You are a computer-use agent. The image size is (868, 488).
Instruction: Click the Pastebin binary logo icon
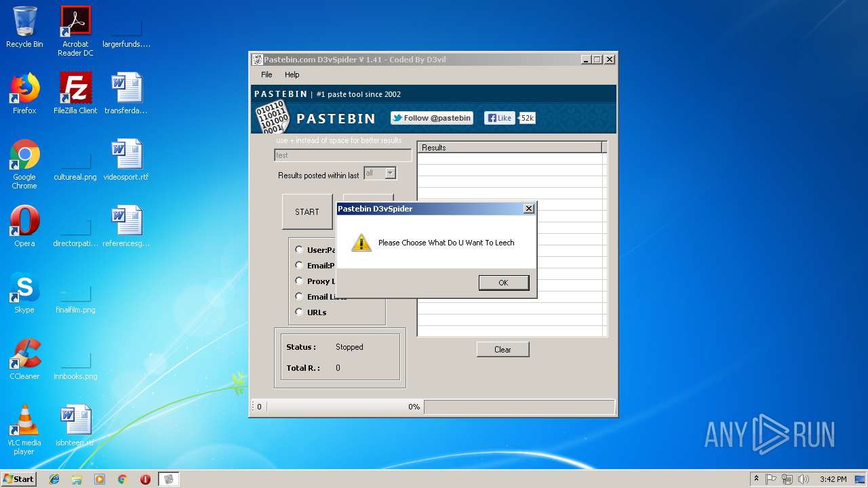point(273,117)
